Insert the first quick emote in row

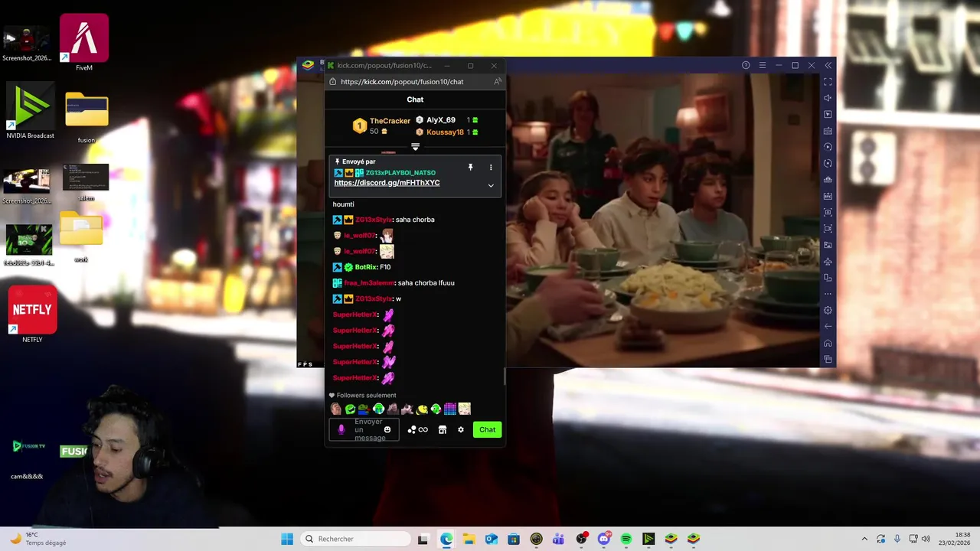(335, 409)
